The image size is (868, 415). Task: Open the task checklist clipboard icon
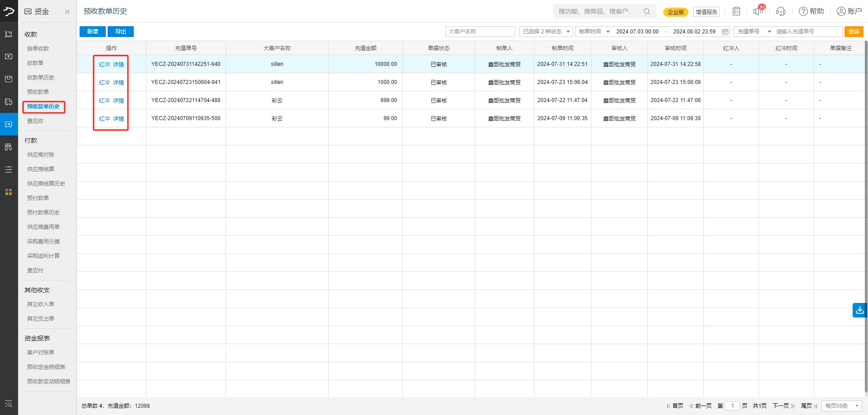(736, 11)
